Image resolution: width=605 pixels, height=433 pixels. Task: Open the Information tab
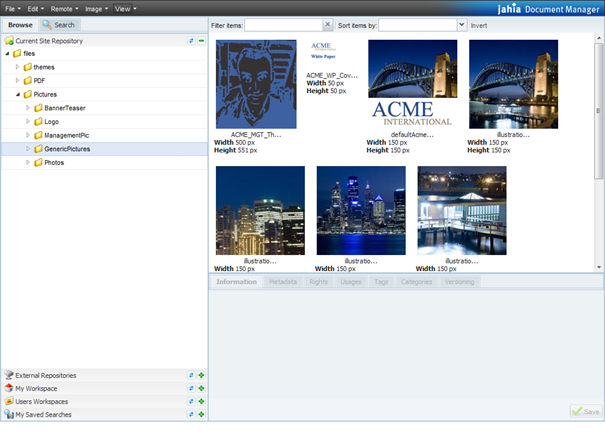click(x=236, y=282)
